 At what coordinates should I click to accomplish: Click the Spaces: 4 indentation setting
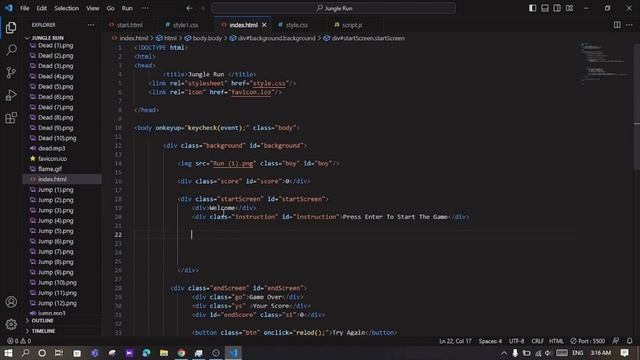490,341
